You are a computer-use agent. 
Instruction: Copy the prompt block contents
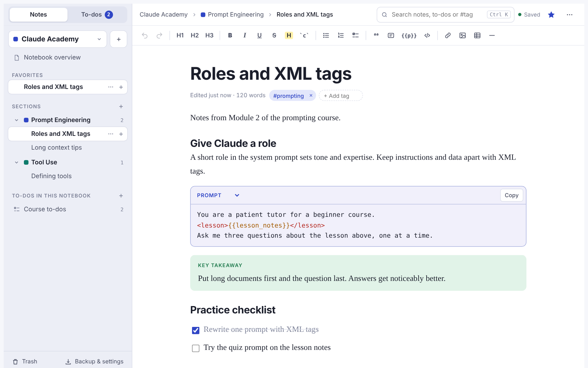click(511, 195)
